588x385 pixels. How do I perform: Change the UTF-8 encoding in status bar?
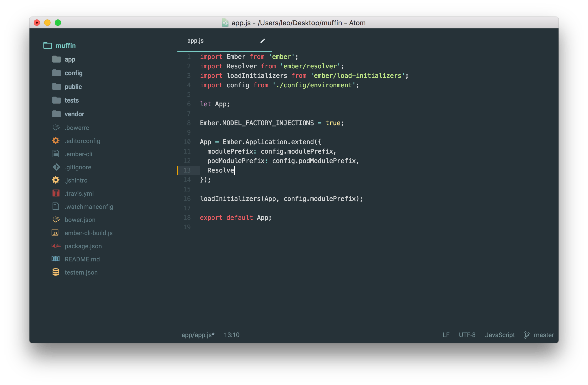[467, 335]
